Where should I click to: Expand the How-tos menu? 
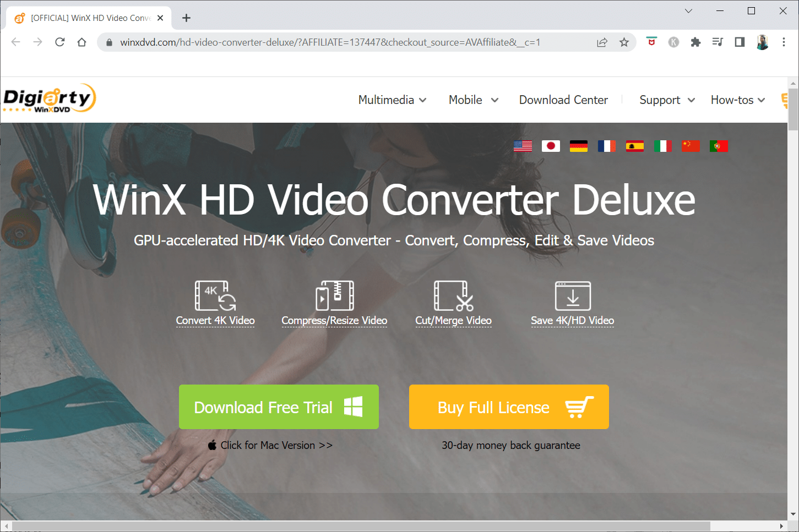[x=738, y=100]
